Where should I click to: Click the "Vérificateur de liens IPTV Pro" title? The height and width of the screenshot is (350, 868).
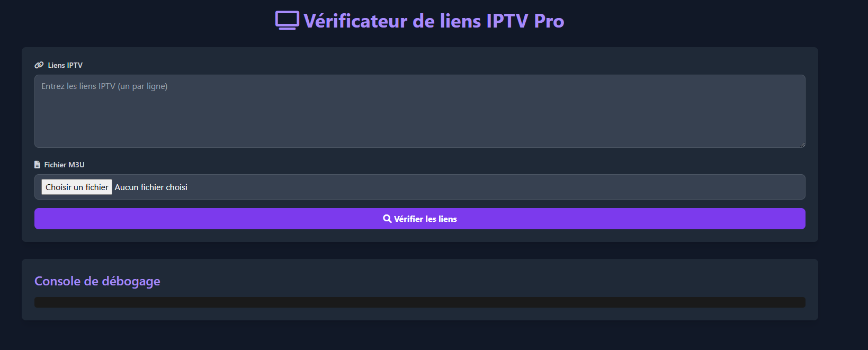tap(433, 21)
